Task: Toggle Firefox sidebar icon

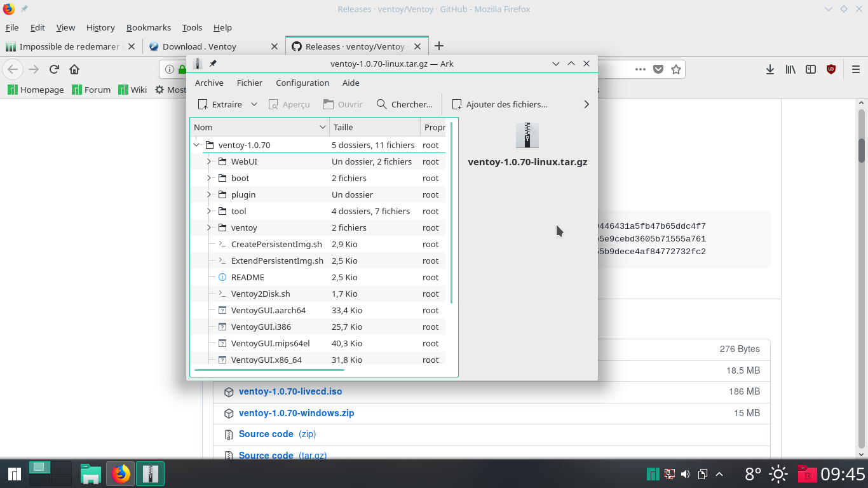Action: [x=811, y=69]
